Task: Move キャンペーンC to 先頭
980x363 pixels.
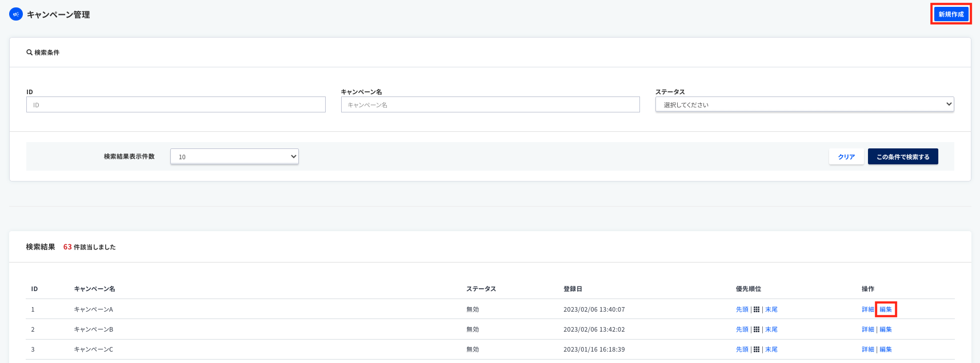Action: point(742,349)
